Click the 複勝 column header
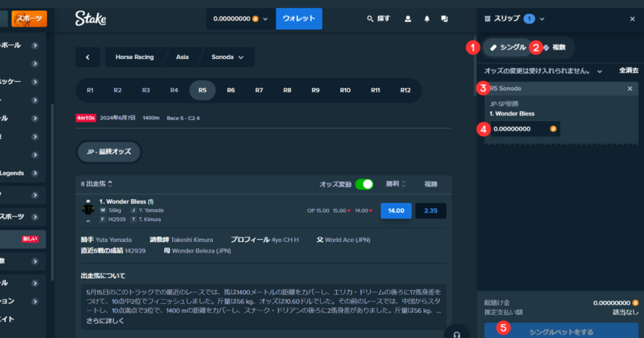The height and width of the screenshot is (338, 644). click(431, 184)
